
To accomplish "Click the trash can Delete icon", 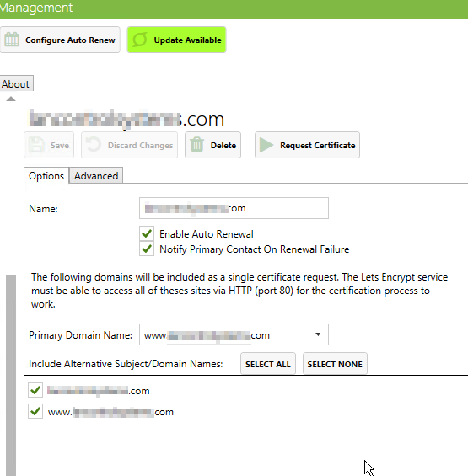I will 197,145.
